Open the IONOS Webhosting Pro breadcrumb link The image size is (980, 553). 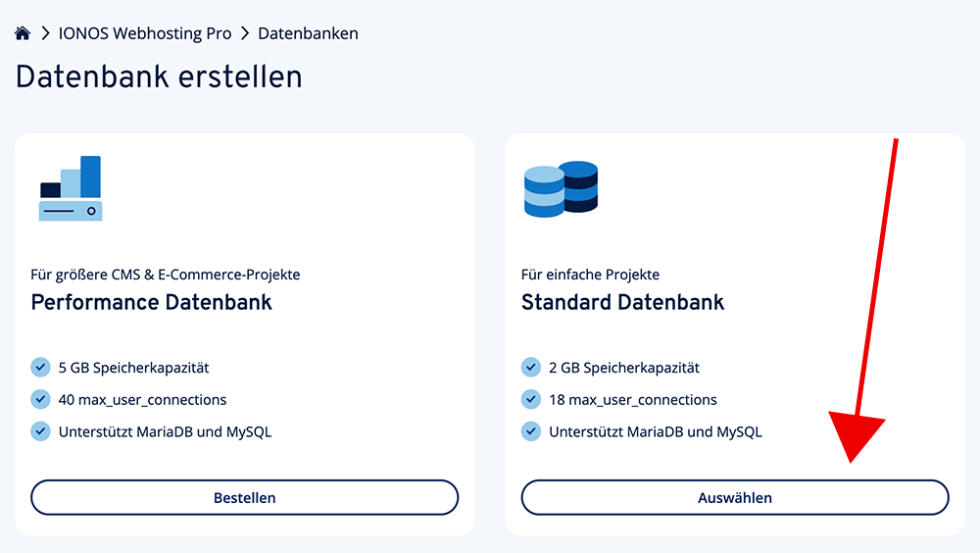[x=145, y=33]
